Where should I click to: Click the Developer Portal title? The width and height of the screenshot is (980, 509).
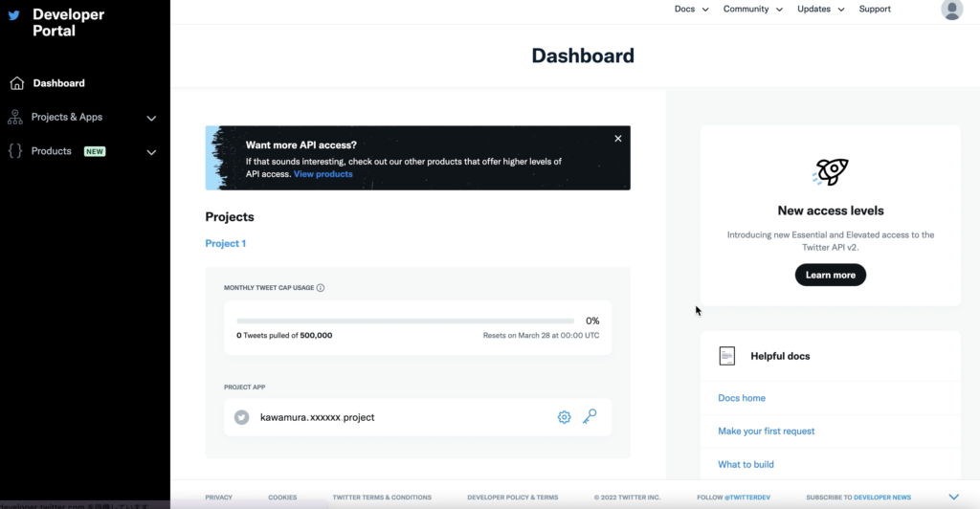click(x=68, y=22)
